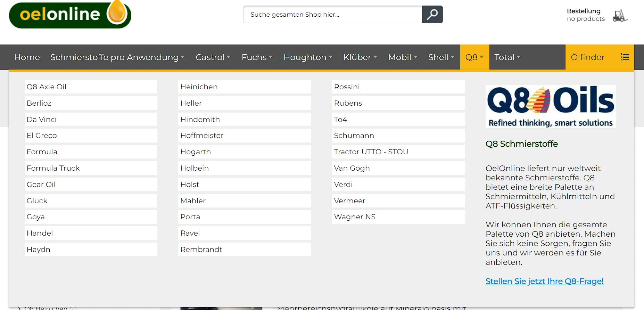Viewport: 644px width, 310px height.
Task: Expand the Shell brand menu
Action: pyautogui.click(x=441, y=57)
